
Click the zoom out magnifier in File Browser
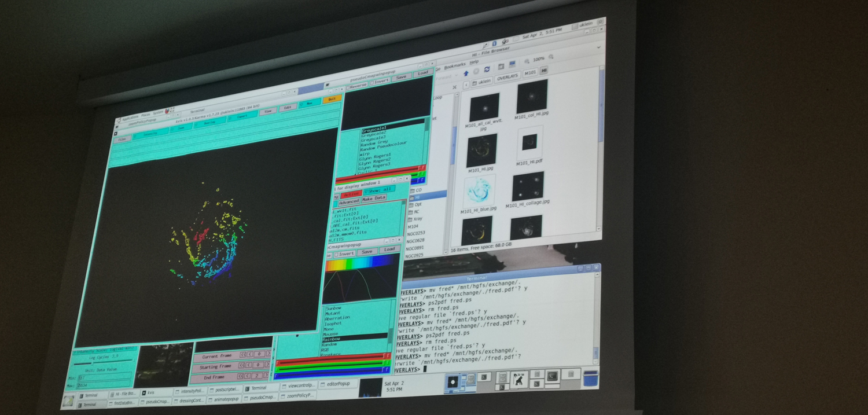click(527, 61)
